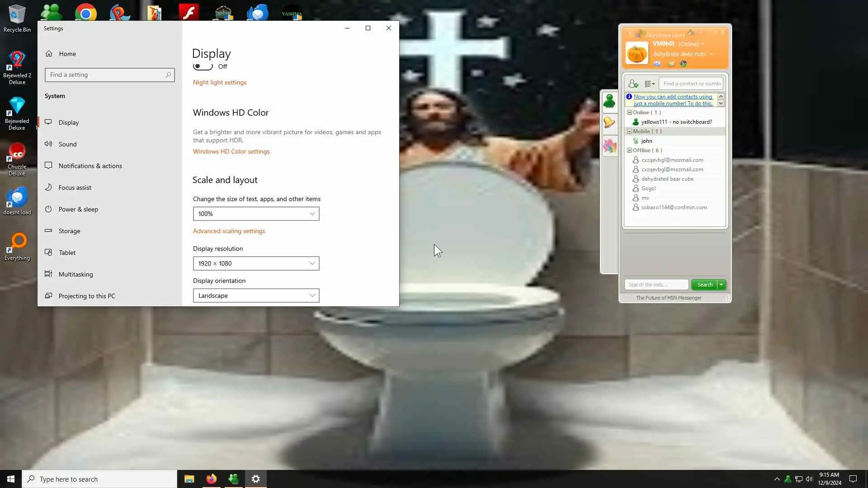Select Power & sleep in sidebar
This screenshot has height=488, width=868.
[x=78, y=209]
